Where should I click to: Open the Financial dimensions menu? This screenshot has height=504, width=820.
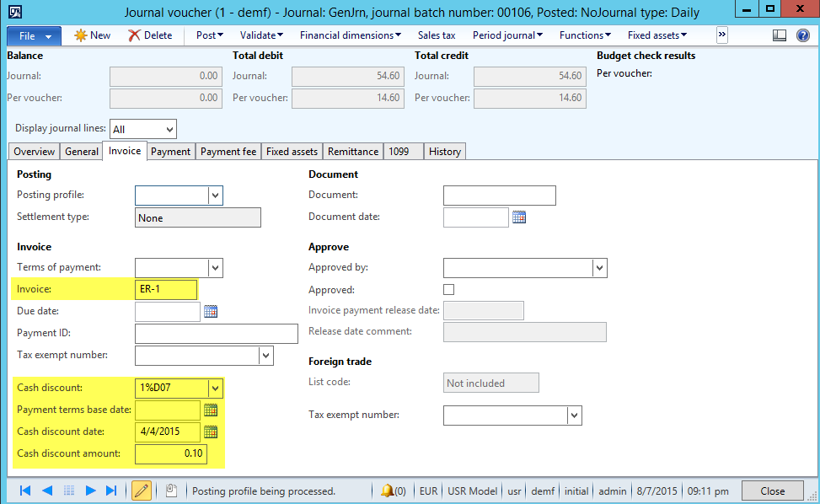tap(351, 35)
